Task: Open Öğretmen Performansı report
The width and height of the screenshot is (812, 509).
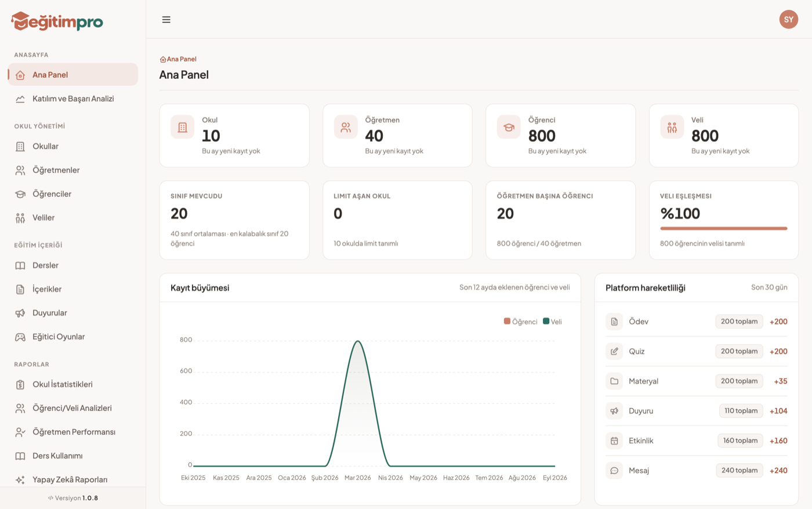Action: [73, 432]
